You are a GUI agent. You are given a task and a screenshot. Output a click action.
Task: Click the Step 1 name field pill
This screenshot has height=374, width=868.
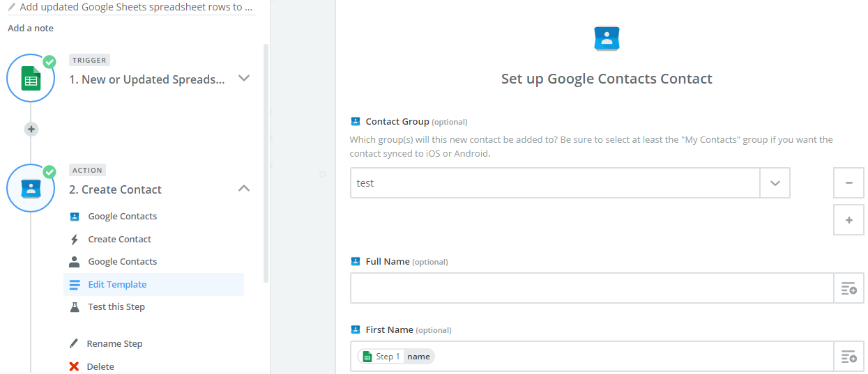pos(396,357)
